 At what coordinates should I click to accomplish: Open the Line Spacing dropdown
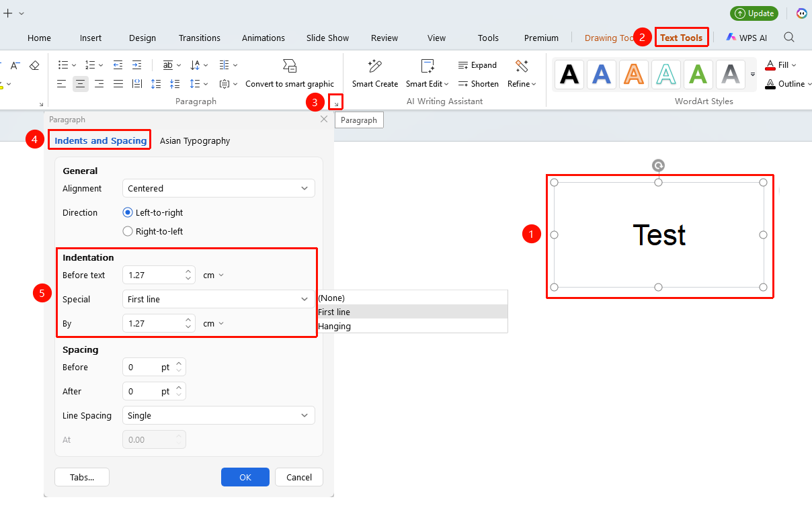click(x=218, y=415)
